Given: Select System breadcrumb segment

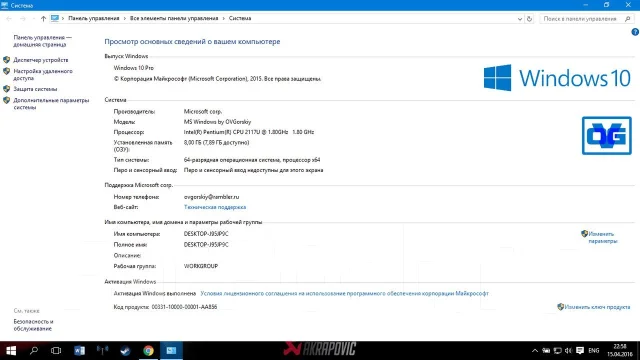Looking at the screenshot, I should (240, 18).
